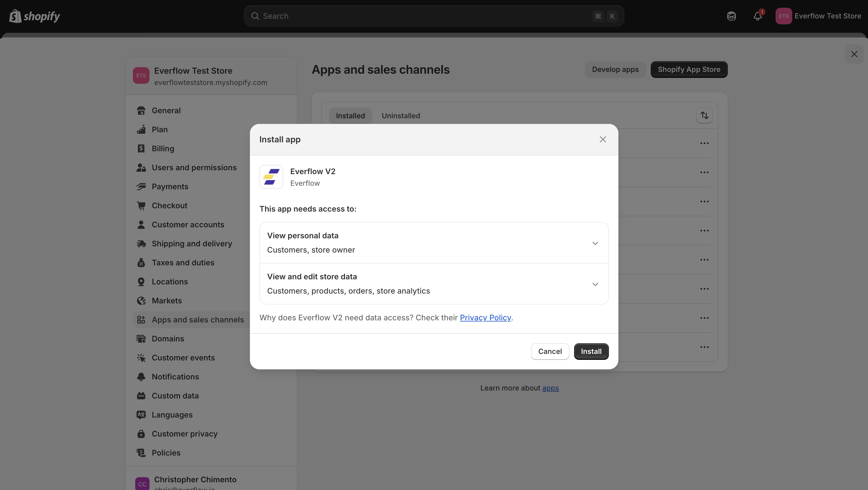
Task: Click the Custom data icon
Action: 141,396
